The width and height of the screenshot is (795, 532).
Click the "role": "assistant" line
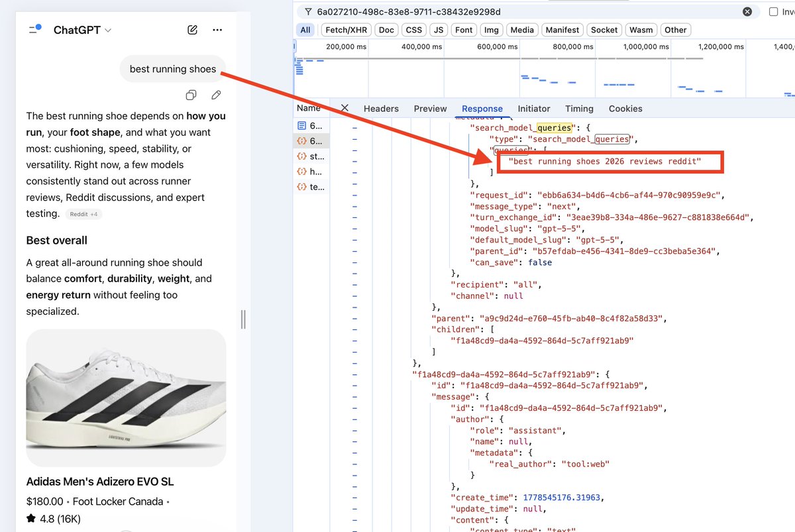(x=518, y=431)
